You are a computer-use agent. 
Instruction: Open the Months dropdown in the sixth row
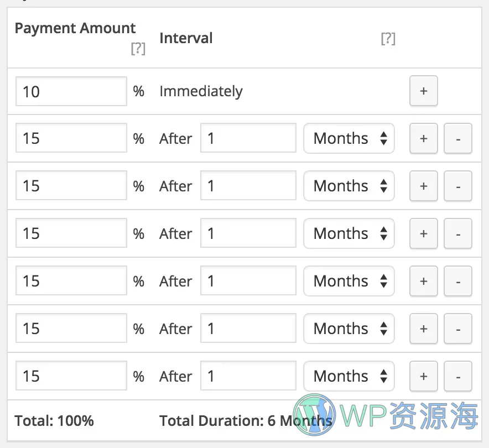point(349,329)
